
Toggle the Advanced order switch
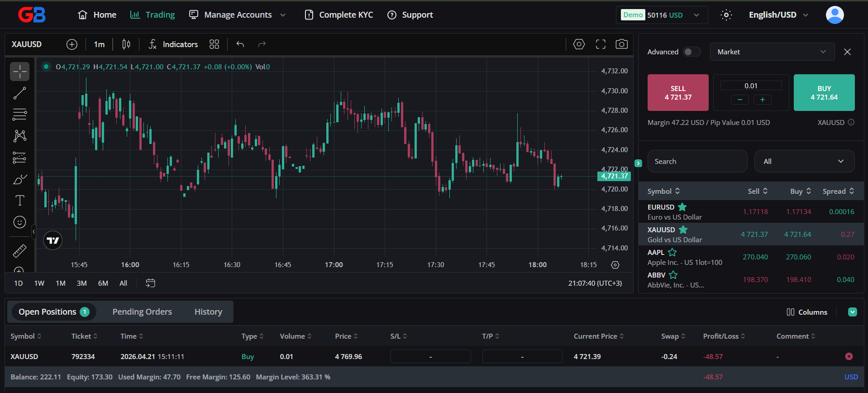click(692, 52)
